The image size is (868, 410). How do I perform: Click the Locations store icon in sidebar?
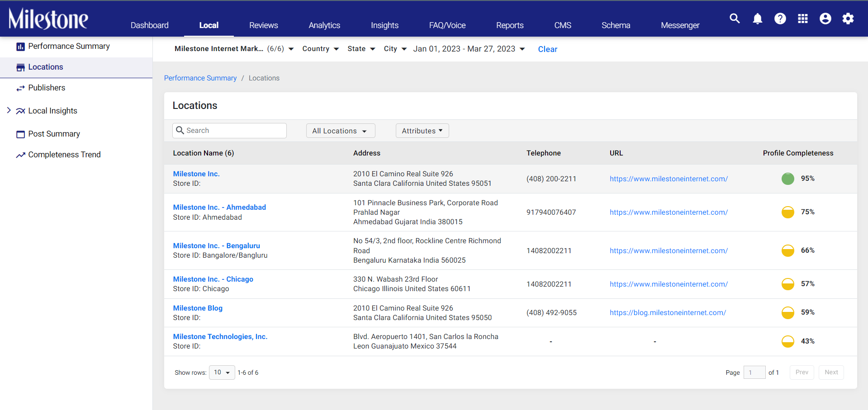click(20, 67)
